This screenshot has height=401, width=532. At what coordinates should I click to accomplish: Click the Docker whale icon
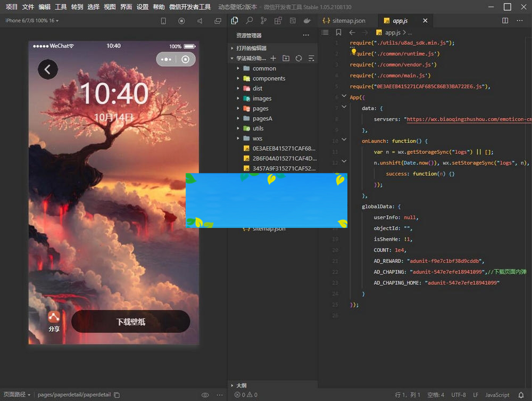pos(307,21)
